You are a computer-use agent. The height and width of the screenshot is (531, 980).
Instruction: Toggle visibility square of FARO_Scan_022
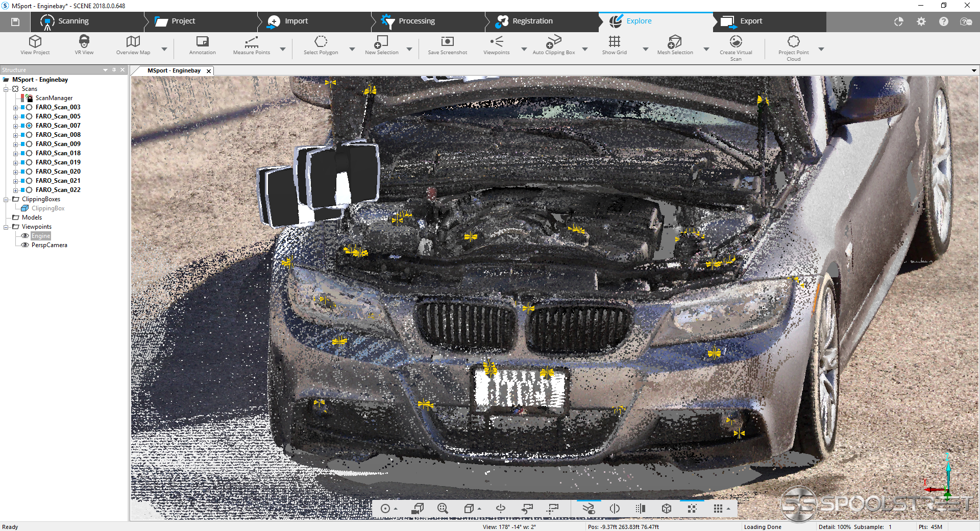(x=22, y=190)
